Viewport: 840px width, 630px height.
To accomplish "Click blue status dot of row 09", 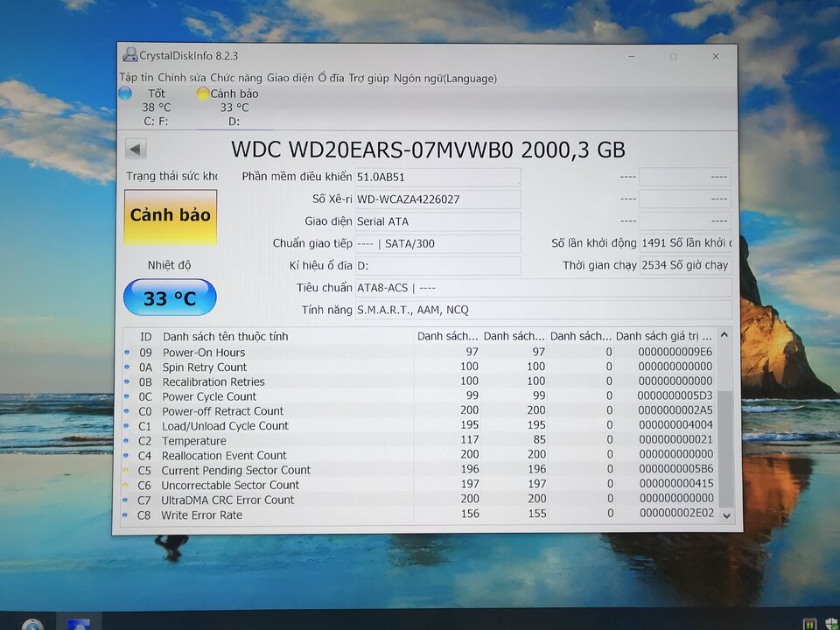I will tap(127, 353).
